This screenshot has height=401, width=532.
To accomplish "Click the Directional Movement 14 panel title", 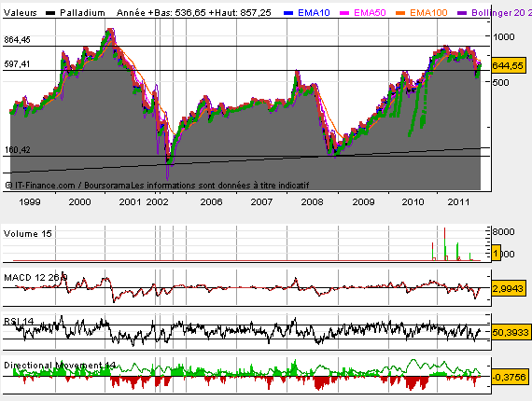I will [60, 365].
